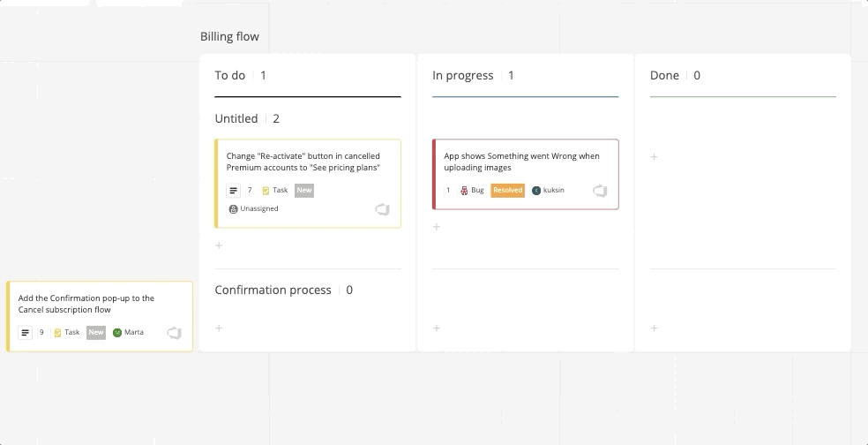Click the Unassigned avatar icon
The image size is (868, 445).
[233, 209]
